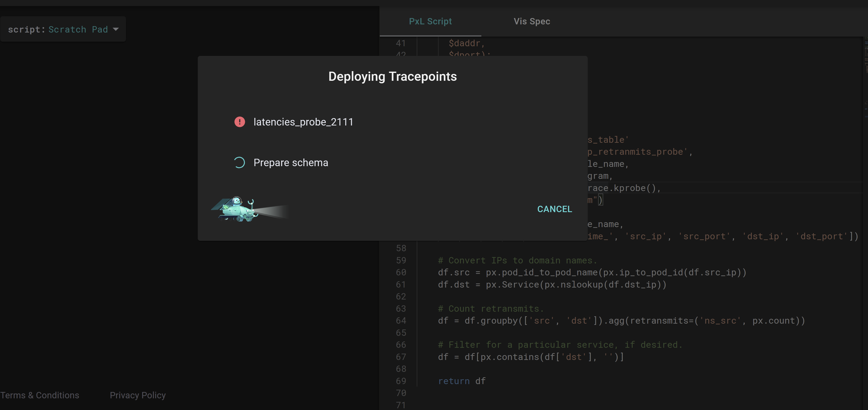Click line number 41 in the gutter

[x=401, y=43]
